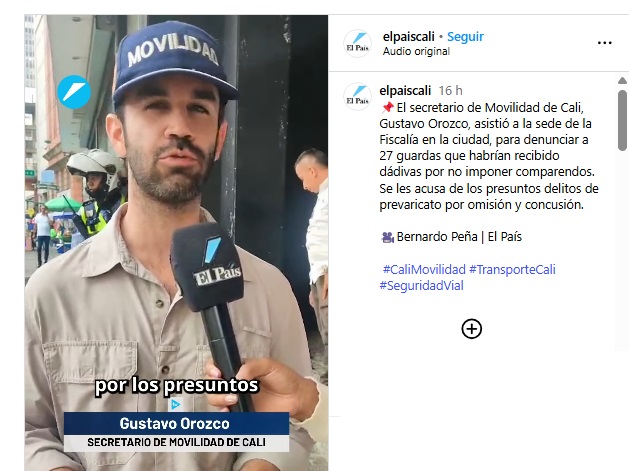This screenshot has height=471, width=629.
Task: Click the El País avatar beside the caption
Action: pyautogui.click(x=357, y=97)
